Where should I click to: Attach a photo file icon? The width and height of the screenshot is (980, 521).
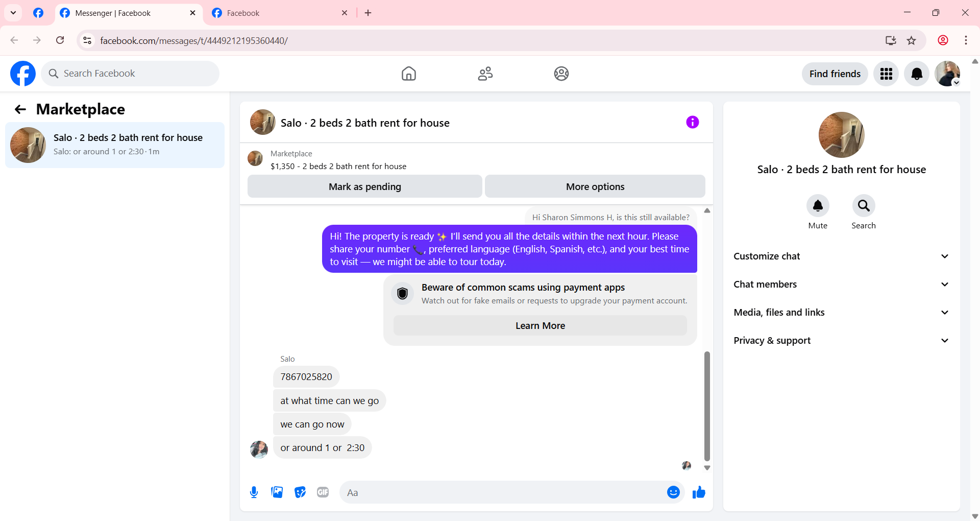277,492
